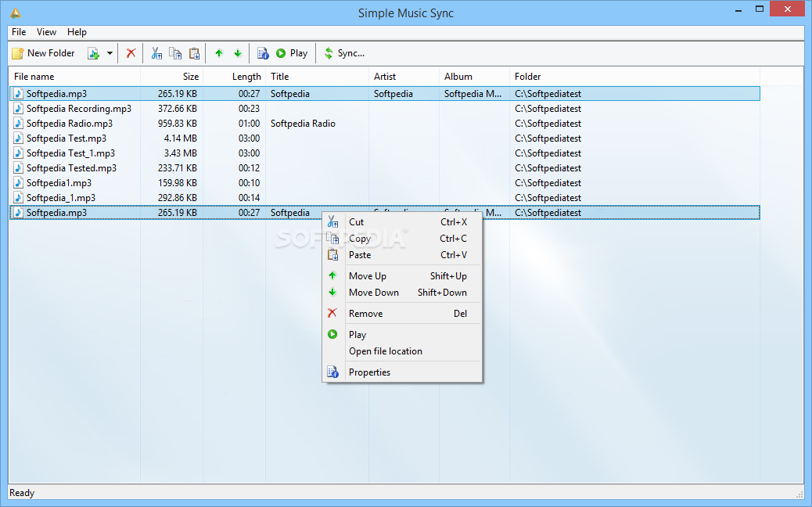
Task: Choose Remove from the context menu
Action: (x=402, y=314)
